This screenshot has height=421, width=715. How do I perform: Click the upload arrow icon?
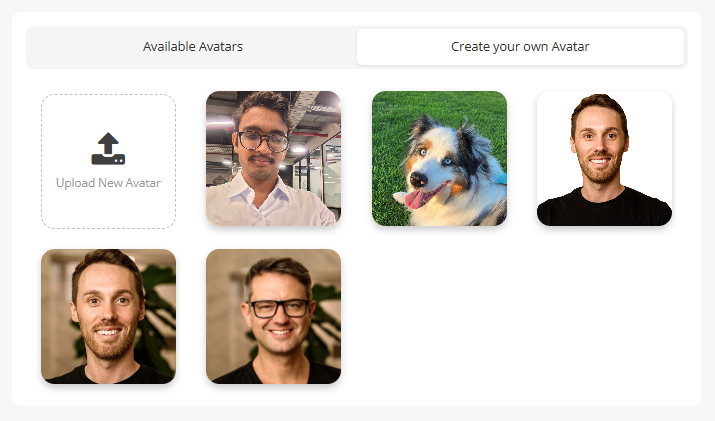(108, 148)
